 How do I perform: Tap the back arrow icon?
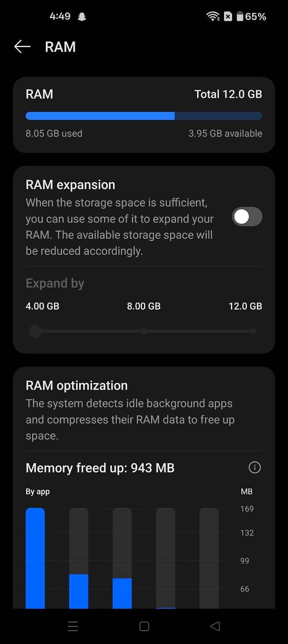tap(23, 47)
